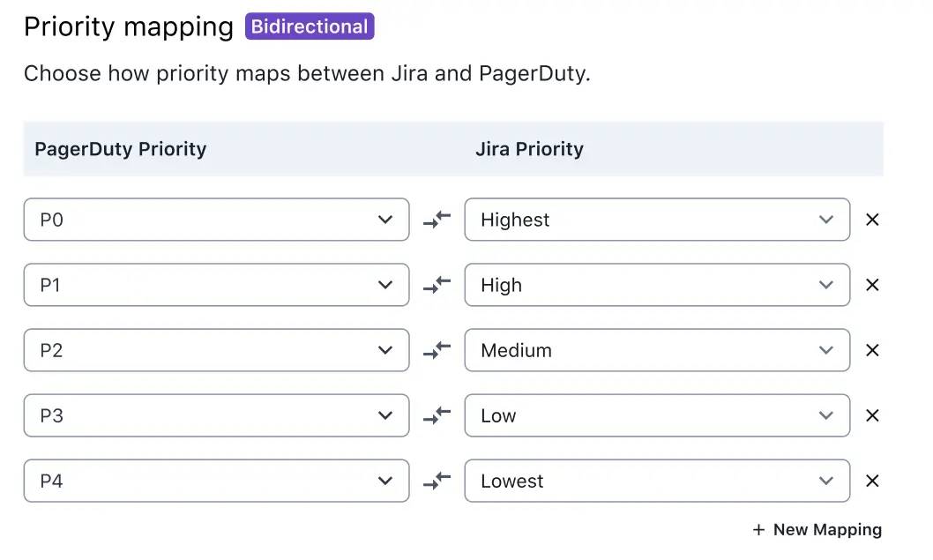
Task: Open the PagerDuty P0 priority dropdown
Action: (216, 220)
